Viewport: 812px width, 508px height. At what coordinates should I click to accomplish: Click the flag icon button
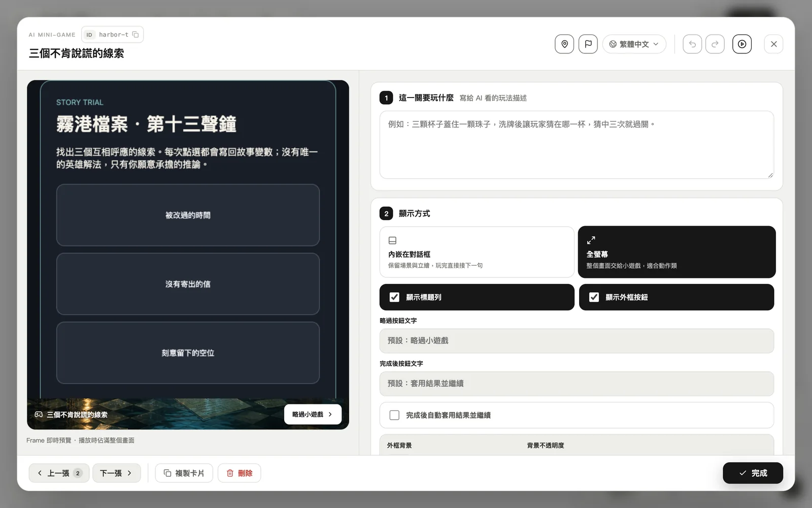588,44
